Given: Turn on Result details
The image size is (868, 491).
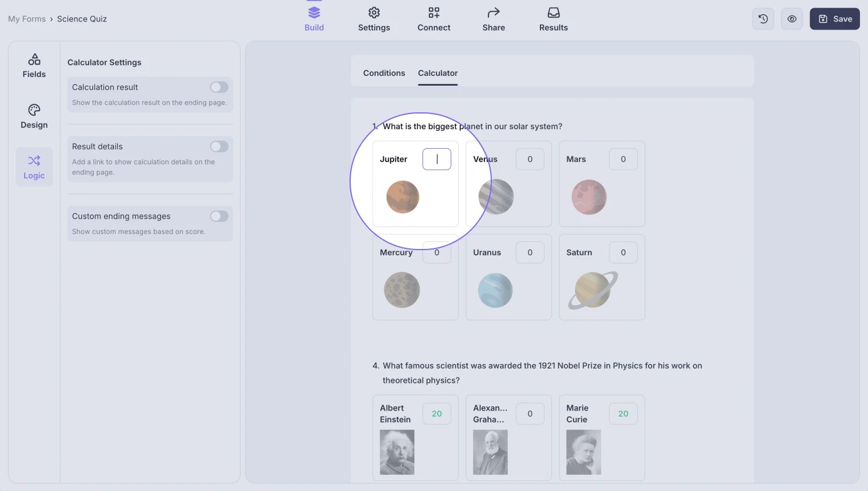Looking at the screenshot, I should pyautogui.click(x=219, y=146).
